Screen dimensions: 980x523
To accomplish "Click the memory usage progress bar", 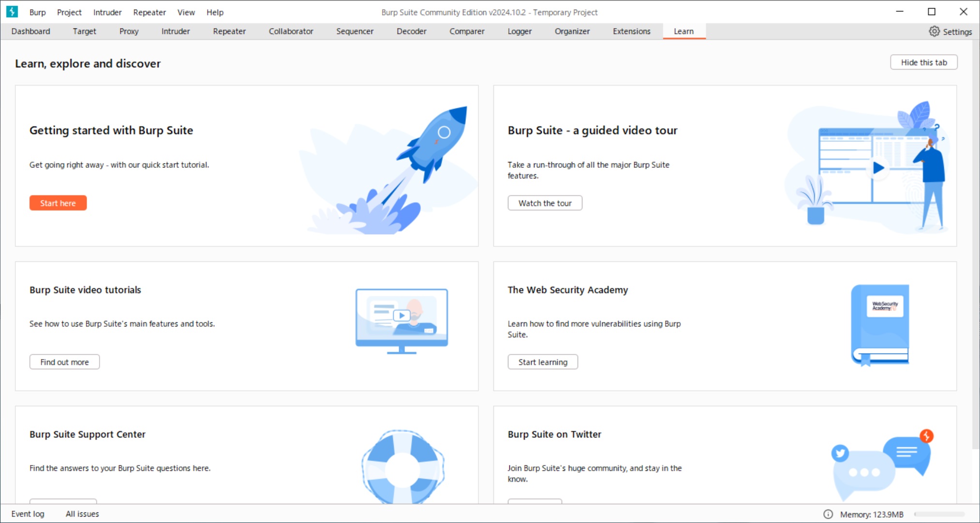I will coord(939,514).
